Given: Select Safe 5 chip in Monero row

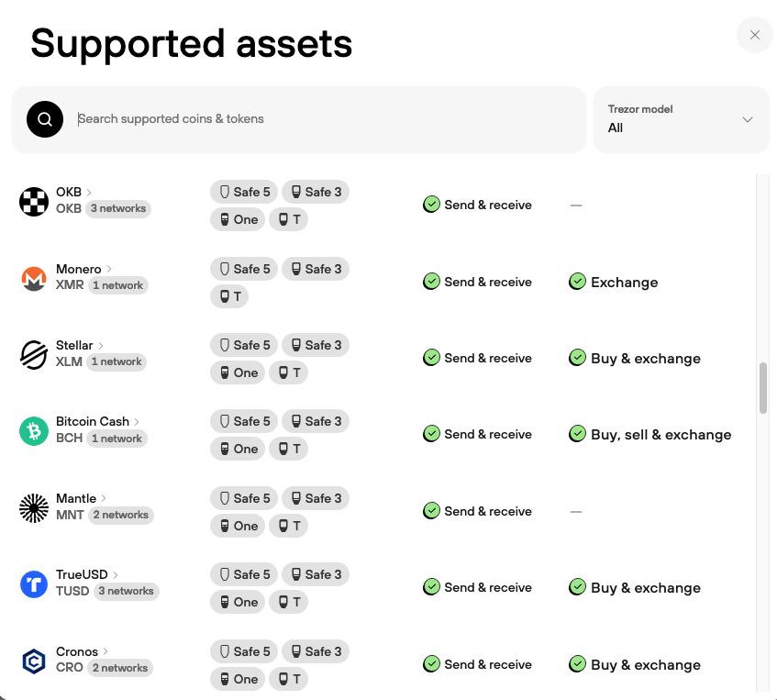Looking at the screenshot, I should (244, 269).
